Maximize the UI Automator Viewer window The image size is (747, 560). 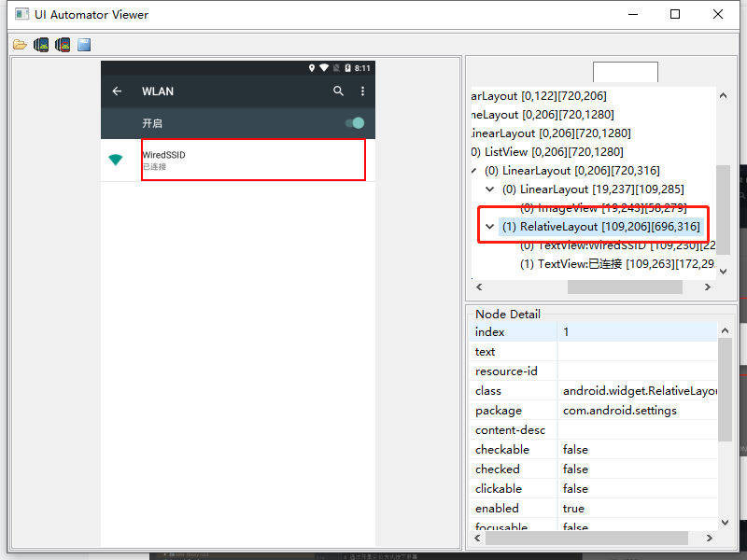point(675,14)
